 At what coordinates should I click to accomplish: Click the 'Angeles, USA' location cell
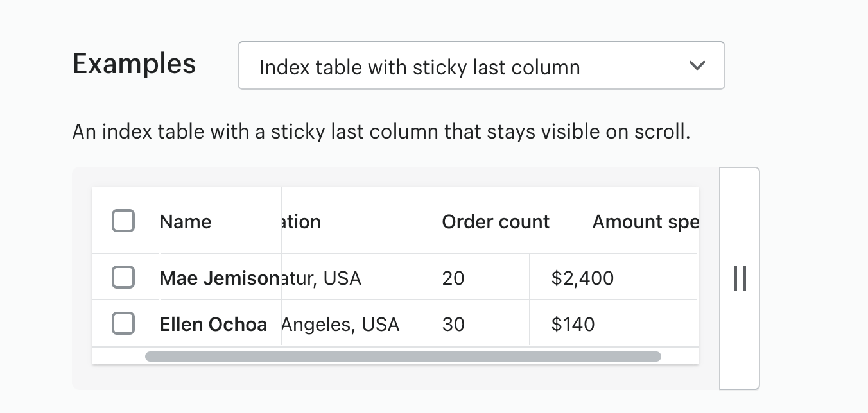click(341, 324)
